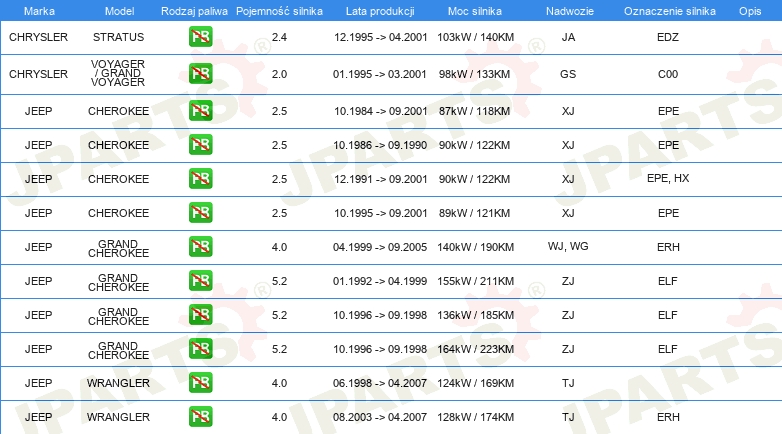The width and height of the screenshot is (782, 434).
Task: Click the 2.4 engine capacity cell
Action: pyautogui.click(x=279, y=37)
